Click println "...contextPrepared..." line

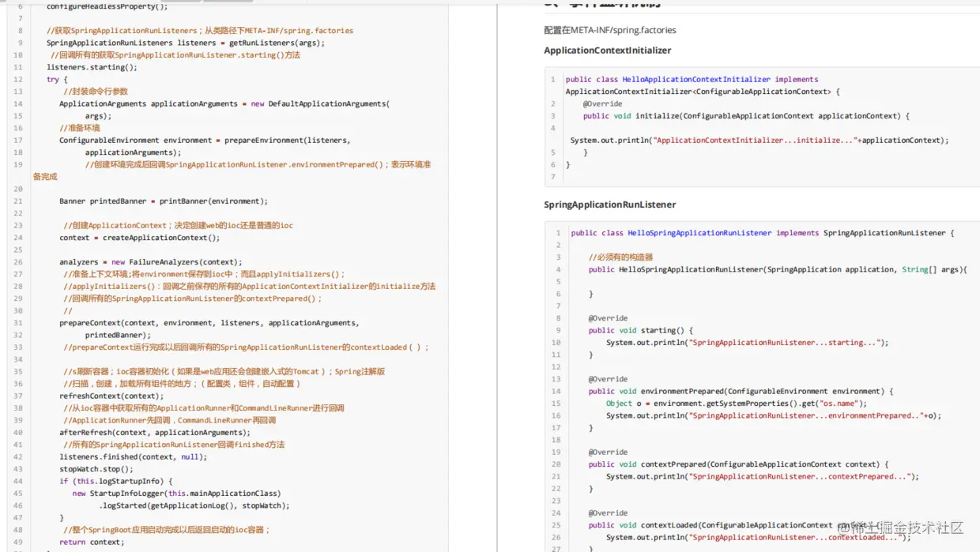(x=763, y=476)
